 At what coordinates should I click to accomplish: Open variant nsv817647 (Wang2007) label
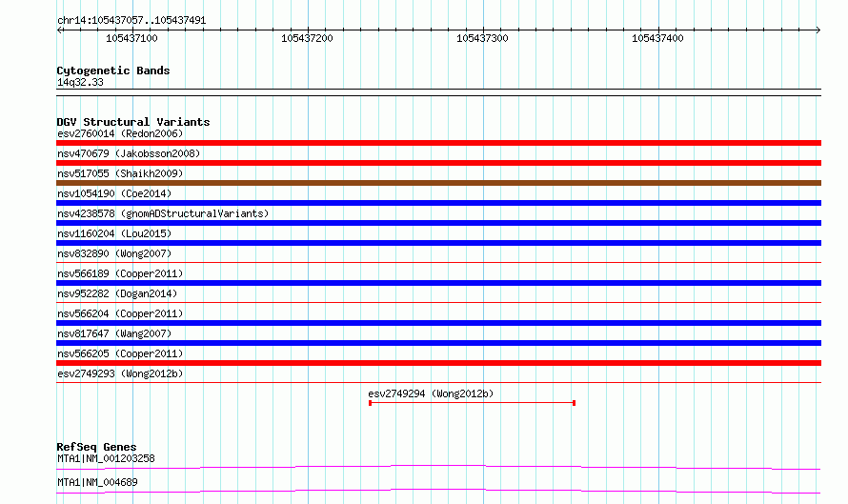click(x=114, y=333)
